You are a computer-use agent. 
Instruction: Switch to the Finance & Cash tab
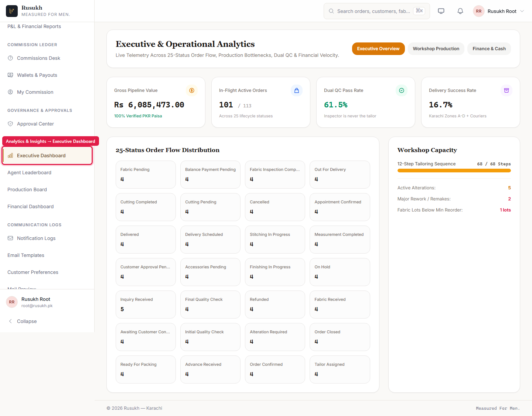click(x=489, y=49)
